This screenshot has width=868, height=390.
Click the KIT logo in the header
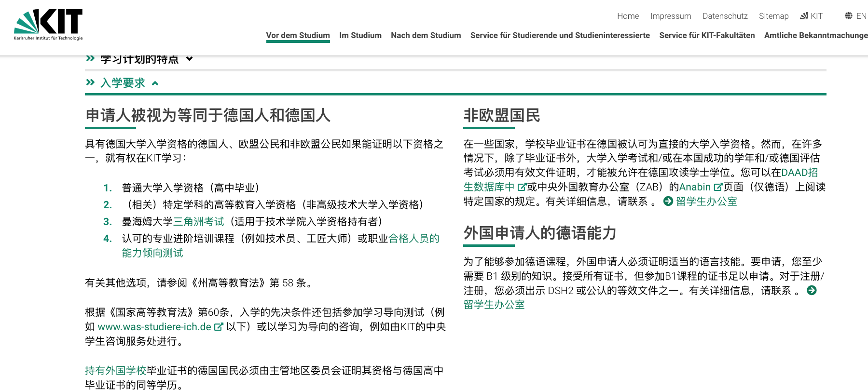[48, 25]
